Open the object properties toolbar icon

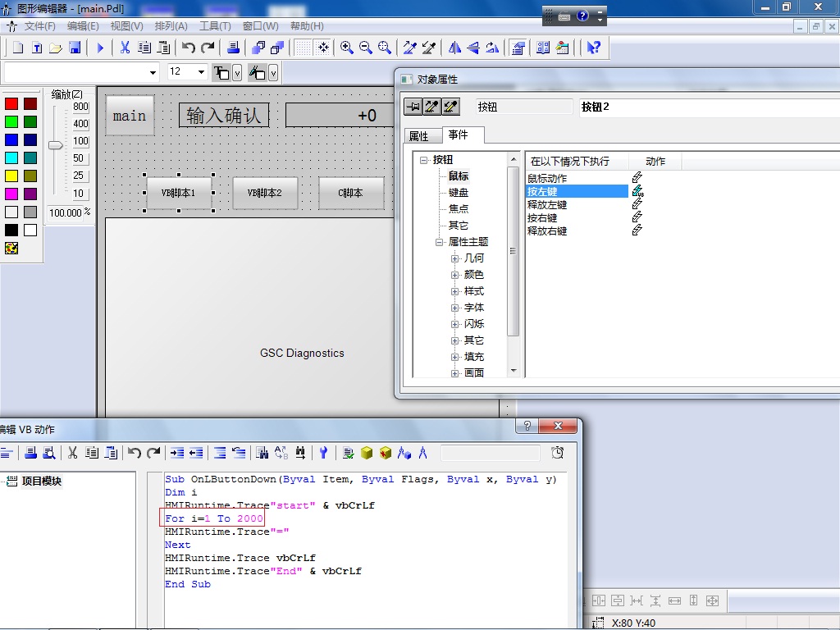(518, 48)
